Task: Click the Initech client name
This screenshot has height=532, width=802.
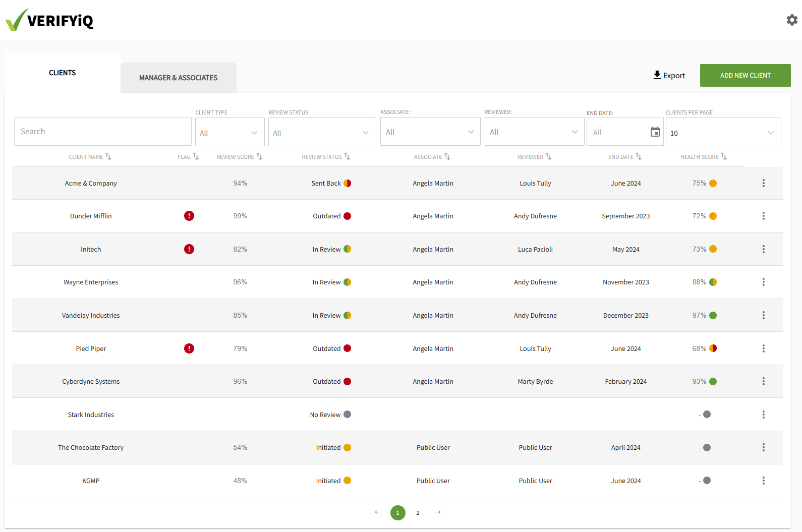Action: click(91, 249)
